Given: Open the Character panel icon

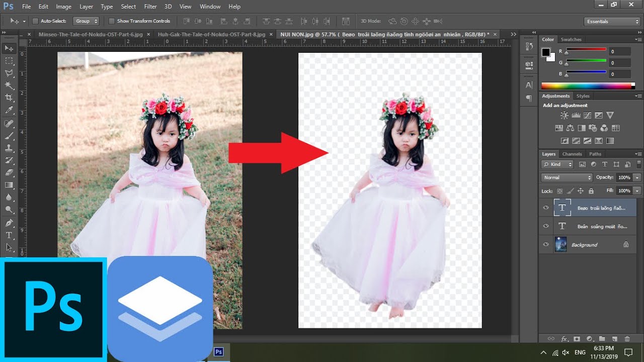Looking at the screenshot, I should tap(529, 85).
